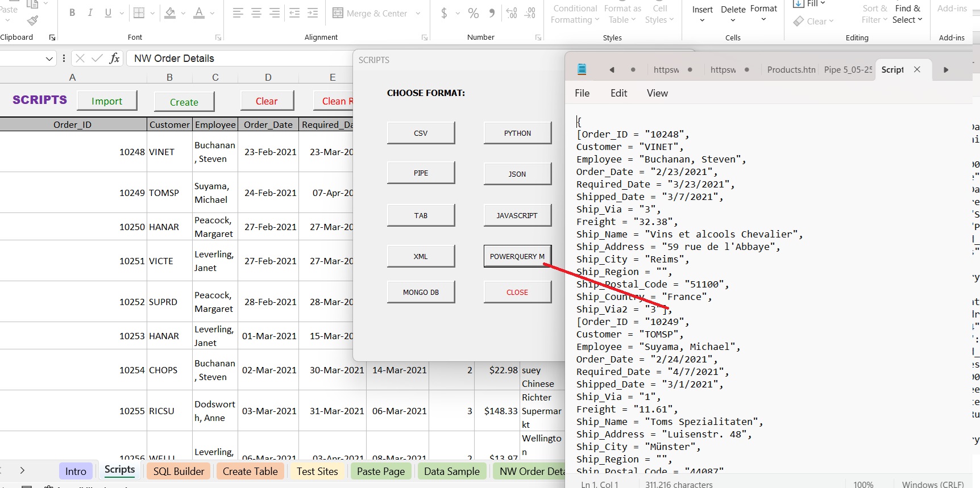Apply fill color bucket
980x488 pixels.
coord(169,12)
